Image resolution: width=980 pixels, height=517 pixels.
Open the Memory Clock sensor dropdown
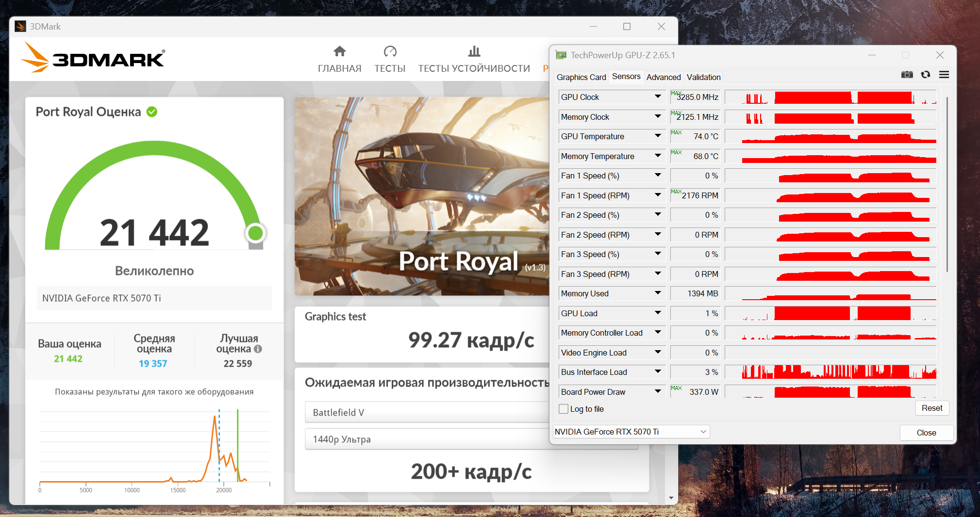pyautogui.click(x=658, y=117)
